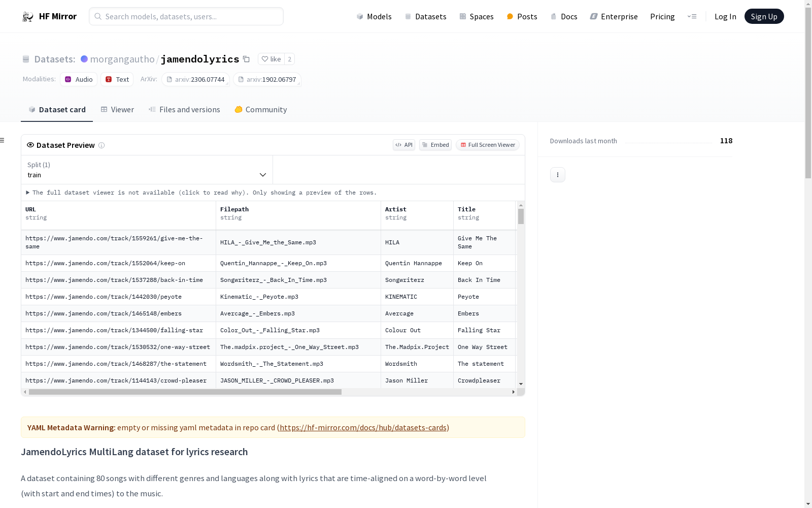Open the Pricing page

(x=662, y=17)
